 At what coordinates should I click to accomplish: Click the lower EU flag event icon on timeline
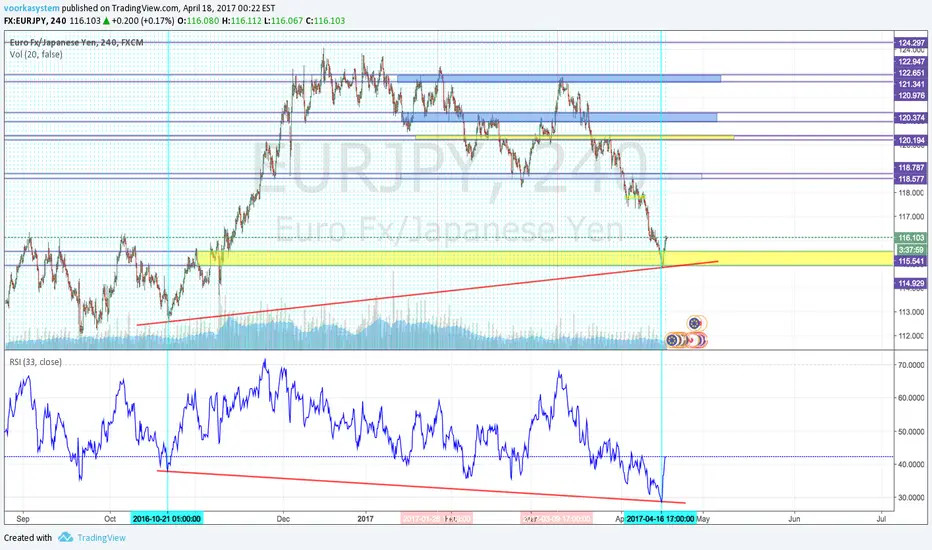coord(672,341)
